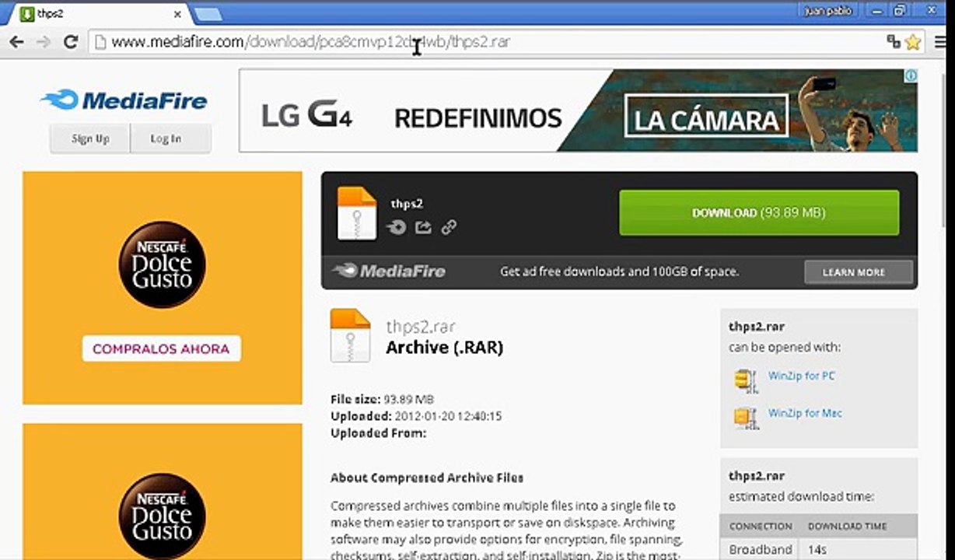This screenshot has width=955, height=560.
Task: Click the thps2 tab favicon
Action: click(27, 14)
